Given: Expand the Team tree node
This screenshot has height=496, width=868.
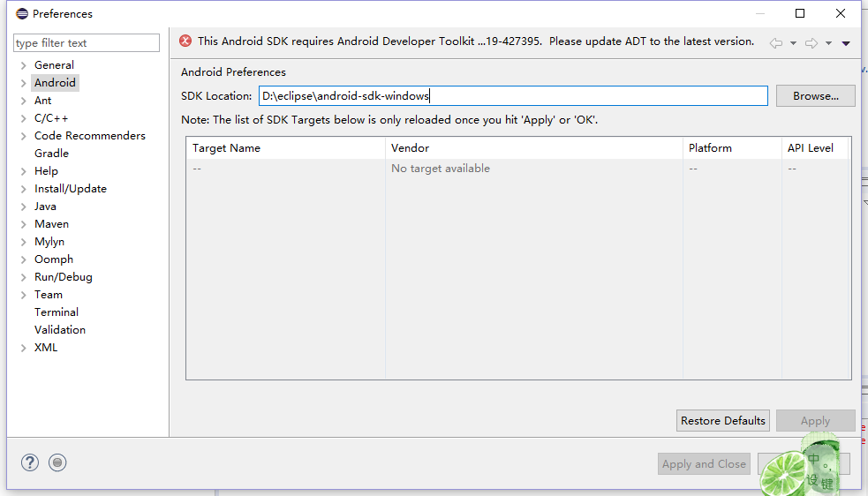Looking at the screenshot, I should [x=23, y=295].
